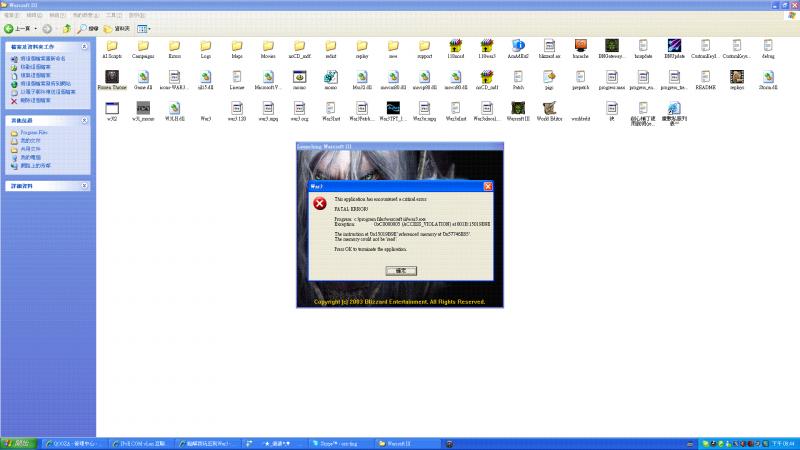Select the progress.mss file
The image size is (800, 450).
click(x=612, y=81)
